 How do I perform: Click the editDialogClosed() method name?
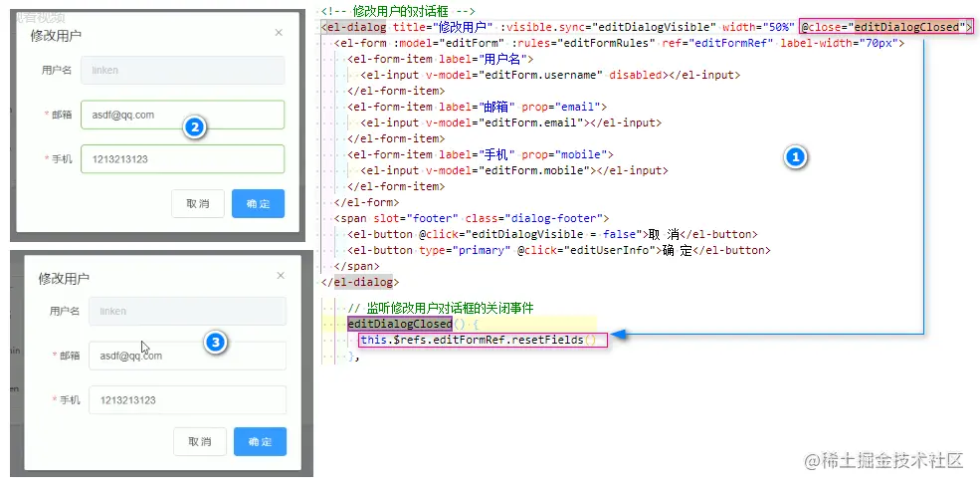click(x=400, y=325)
